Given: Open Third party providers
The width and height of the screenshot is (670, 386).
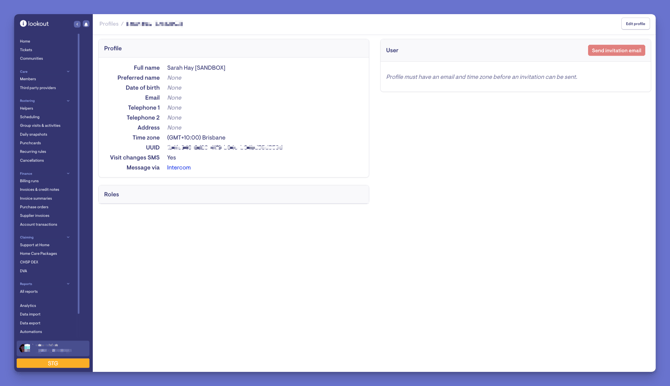Looking at the screenshot, I should click(x=38, y=88).
